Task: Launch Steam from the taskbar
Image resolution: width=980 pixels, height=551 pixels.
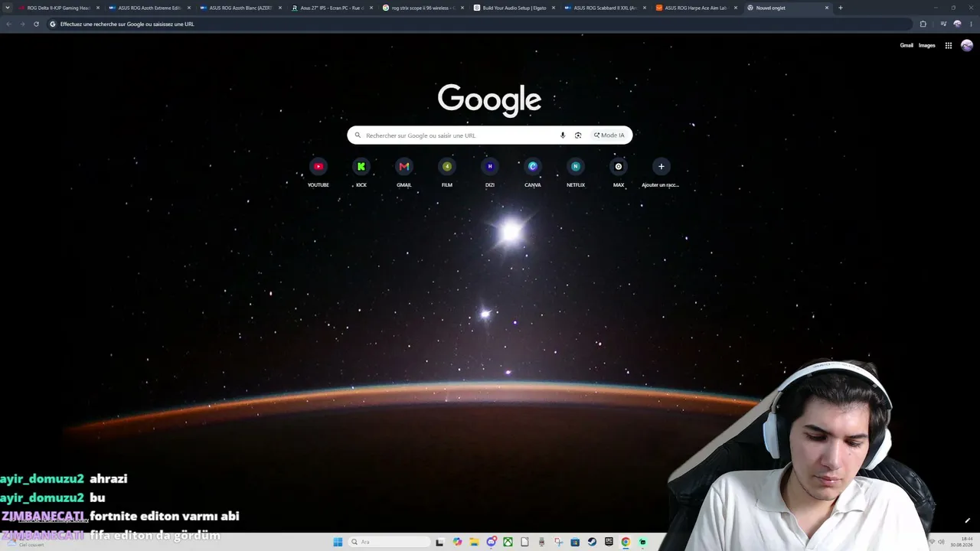Action: pos(592,542)
